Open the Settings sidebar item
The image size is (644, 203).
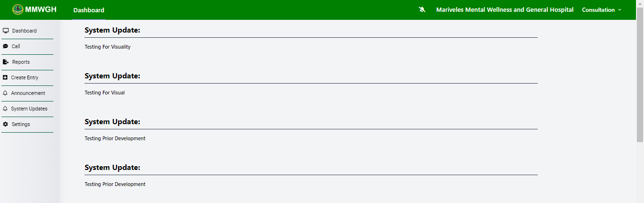(21, 124)
